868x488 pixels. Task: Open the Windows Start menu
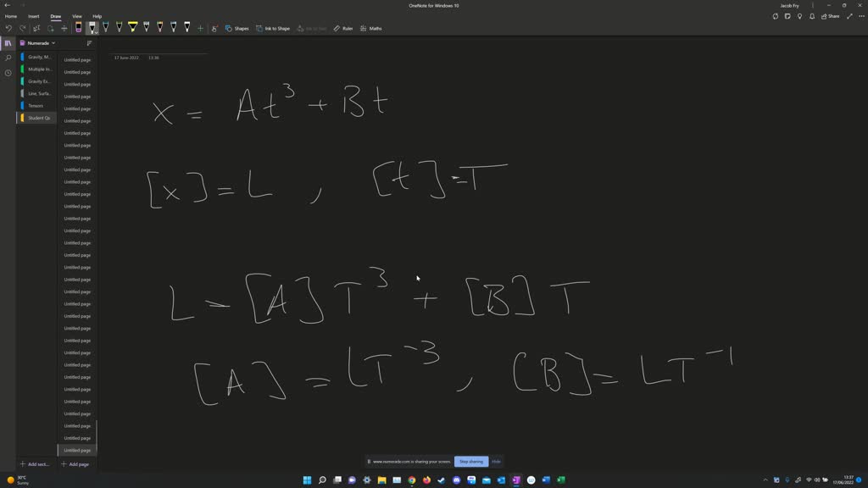(x=307, y=480)
